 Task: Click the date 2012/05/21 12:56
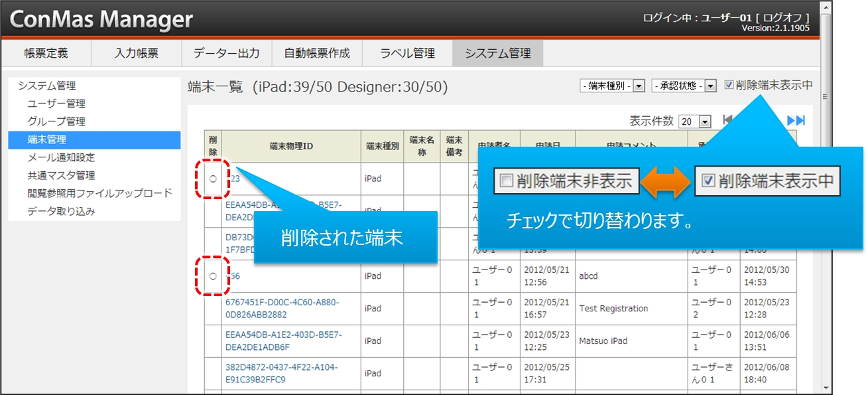click(546, 276)
